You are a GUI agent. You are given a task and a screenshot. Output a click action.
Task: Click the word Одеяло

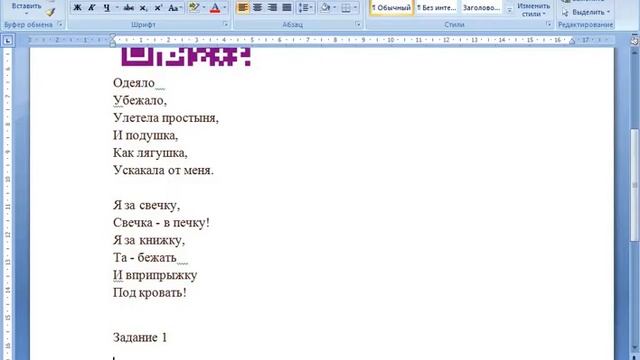click(x=134, y=83)
